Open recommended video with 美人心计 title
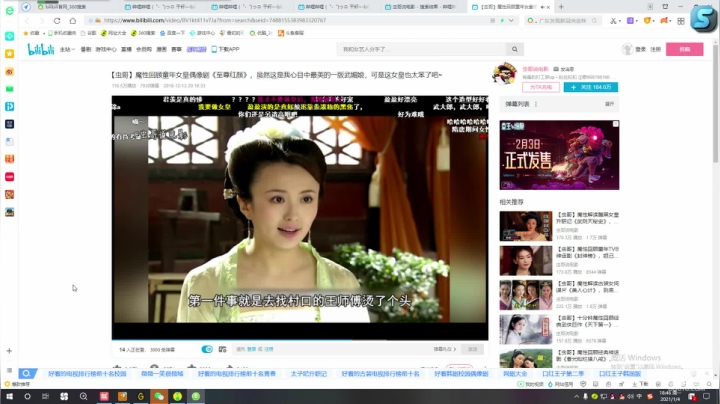 (588, 287)
